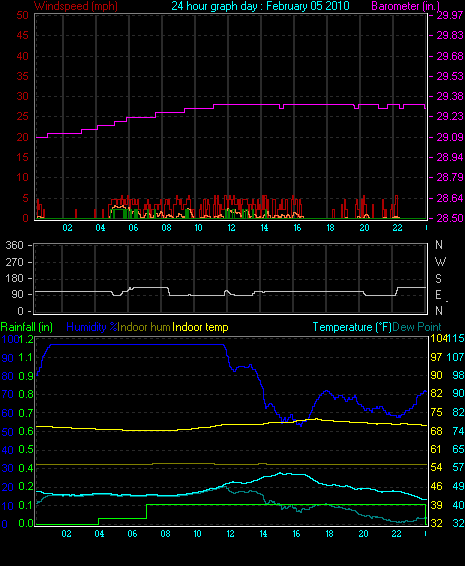Viewport: 465px width, 566px height.
Task: Click hour 06 marker on windspeed axis
Action: (x=133, y=228)
